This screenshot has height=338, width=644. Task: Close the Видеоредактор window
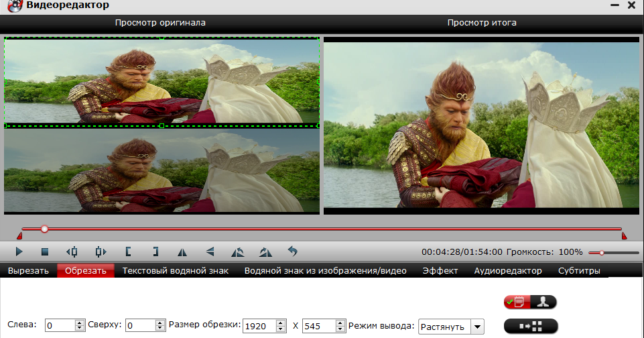point(632,5)
